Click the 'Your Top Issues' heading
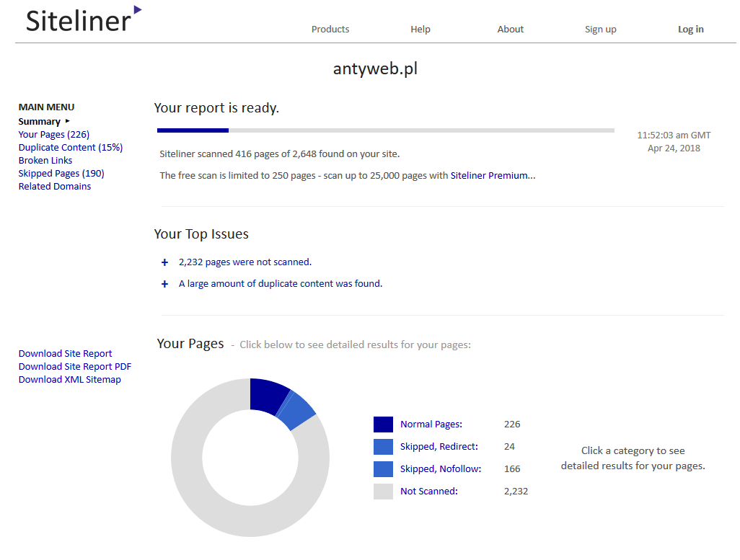 (201, 234)
